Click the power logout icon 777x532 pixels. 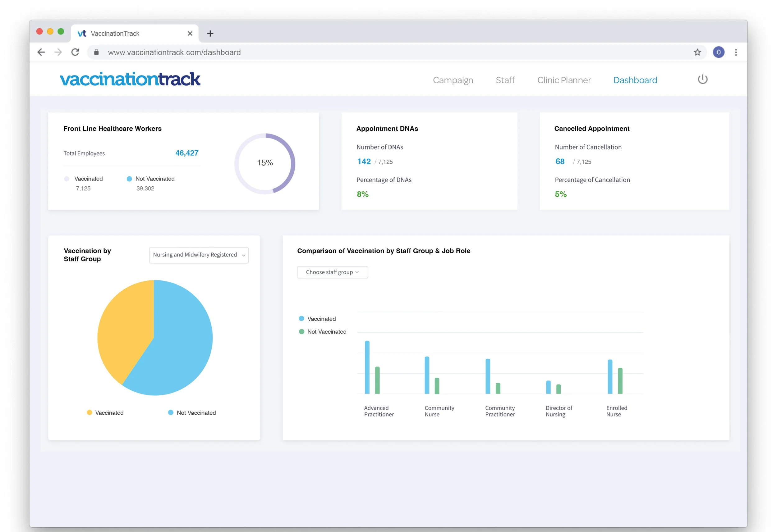[702, 80]
